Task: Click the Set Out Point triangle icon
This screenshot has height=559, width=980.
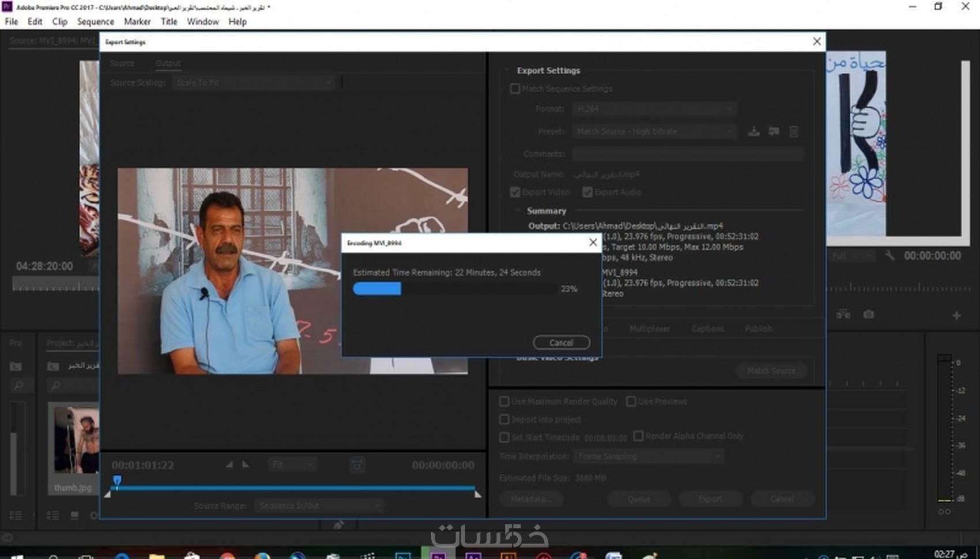Action: pyautogui.click(x=246, y=464)
